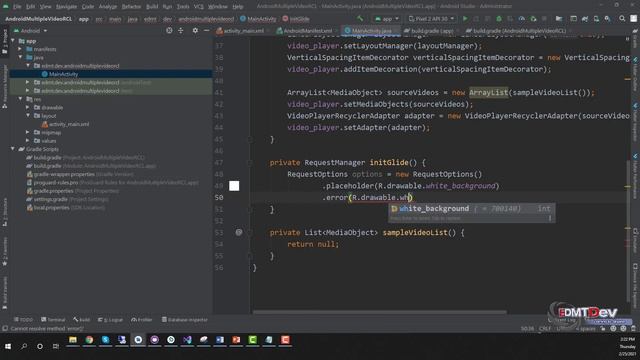Click the editor horizontal scrollbar
Image resolution: width=640 pixels, height=360 pixels.
[x=380, y=312]
